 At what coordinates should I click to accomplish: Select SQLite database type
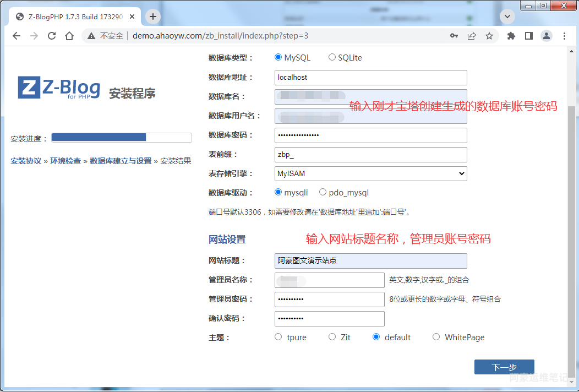coord(332,57)
